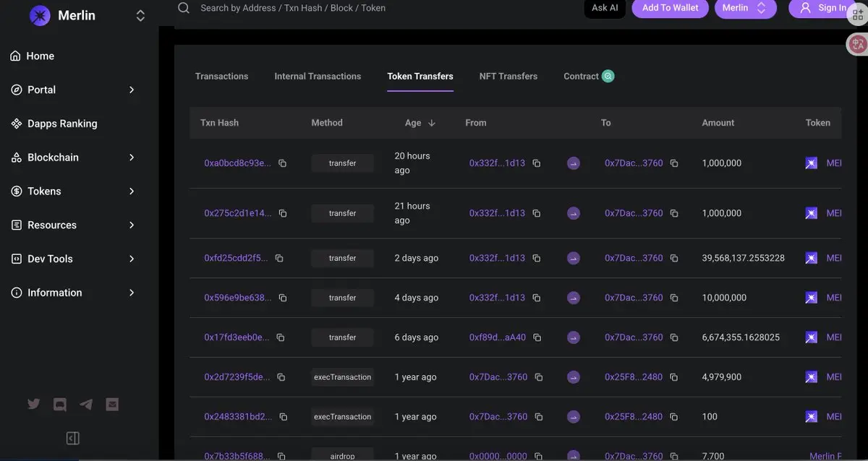Open transaction 0xa0bcd8c93e...
The width and height of the screenshot is (868, 461).
pos(237,163)
